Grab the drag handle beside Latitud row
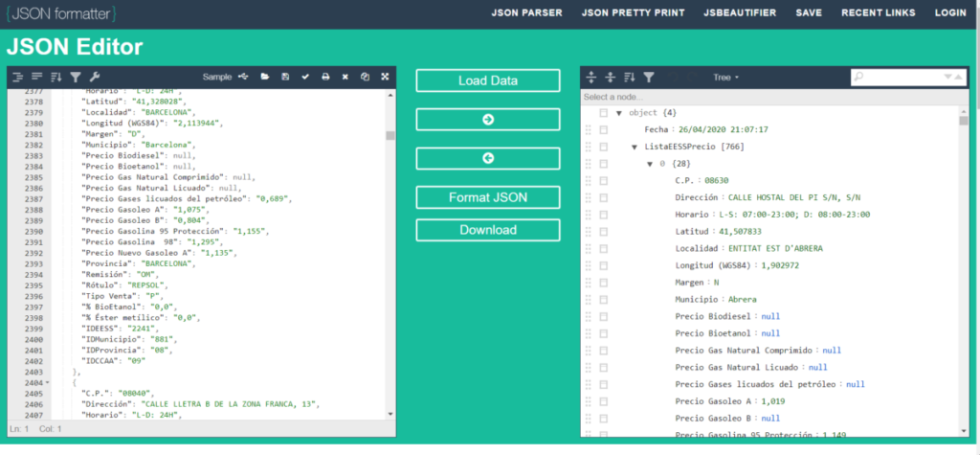 coord(589,232)
